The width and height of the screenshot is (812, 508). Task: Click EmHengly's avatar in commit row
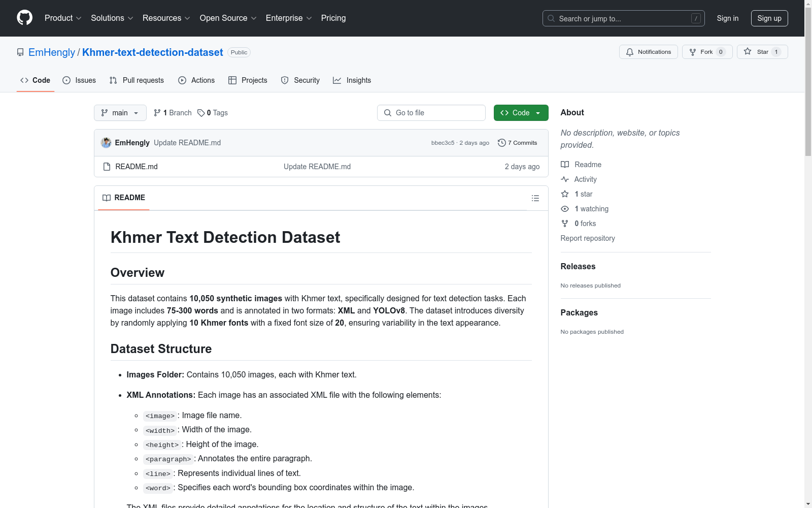[x=106, y=143]
